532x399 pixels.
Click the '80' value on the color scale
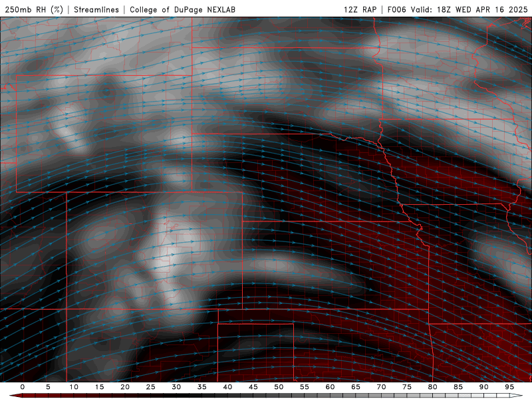433,387
